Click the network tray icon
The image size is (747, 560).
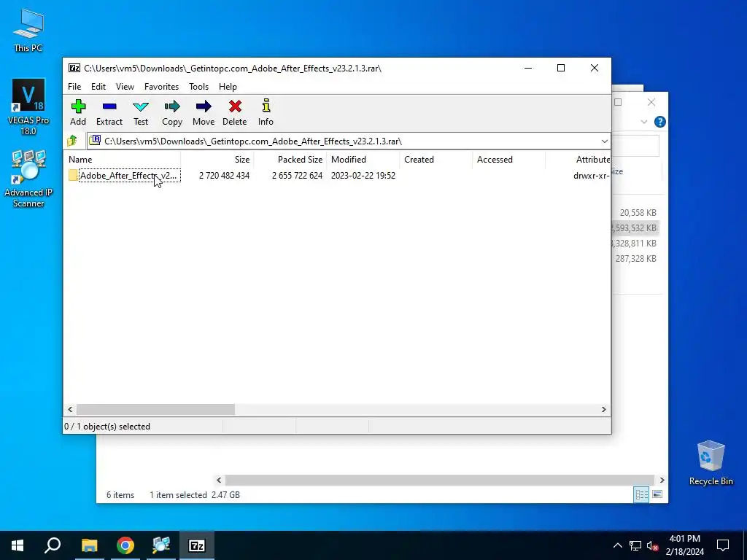pos(635,545)
